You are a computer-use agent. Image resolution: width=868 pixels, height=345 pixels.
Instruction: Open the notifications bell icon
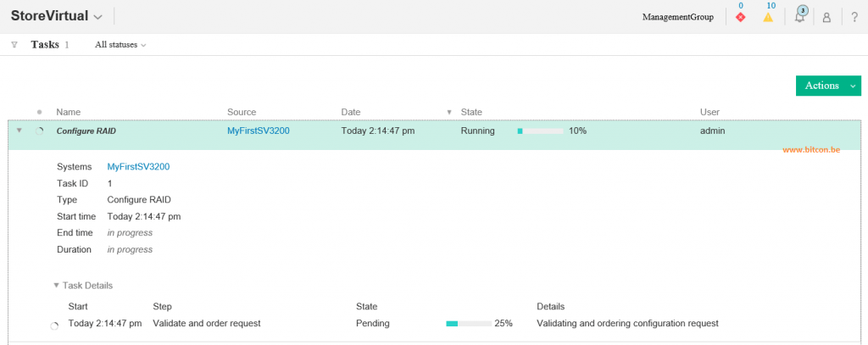coord(800,15)
